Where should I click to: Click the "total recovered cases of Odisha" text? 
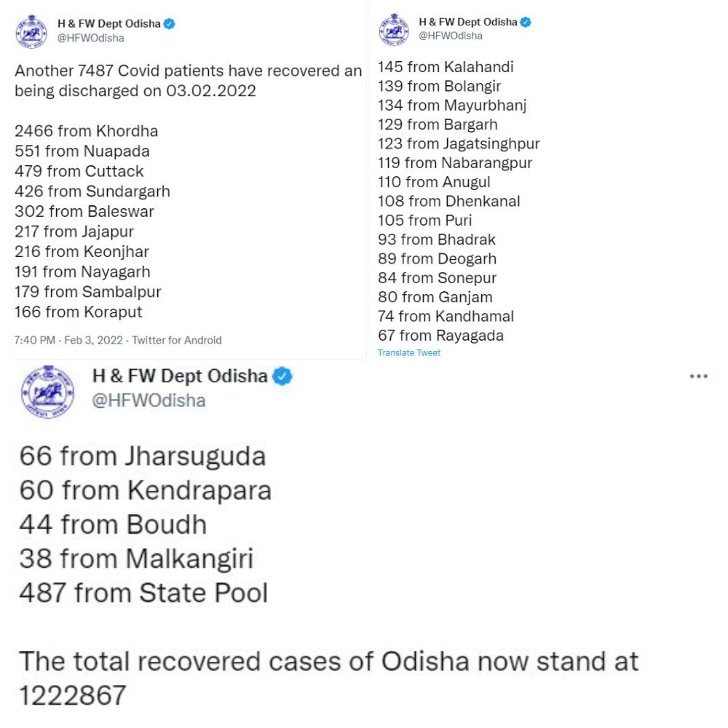point(328,661)
